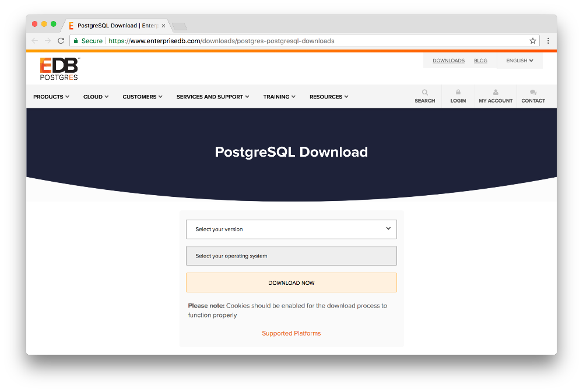
Task: Open the Chrome three-dot menu
Action: [548, 41]
